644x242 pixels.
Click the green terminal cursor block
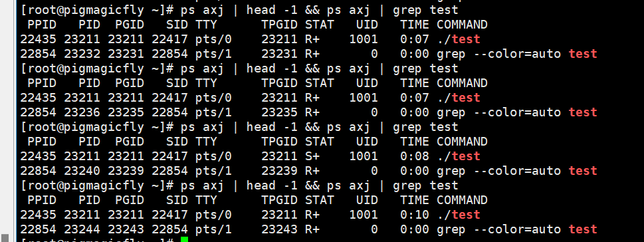184,239
